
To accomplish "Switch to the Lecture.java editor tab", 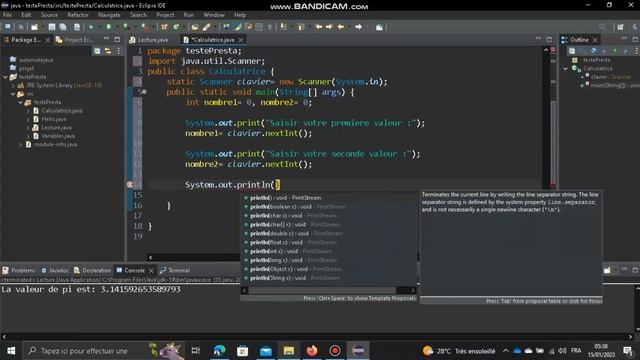I will (149, 40).
